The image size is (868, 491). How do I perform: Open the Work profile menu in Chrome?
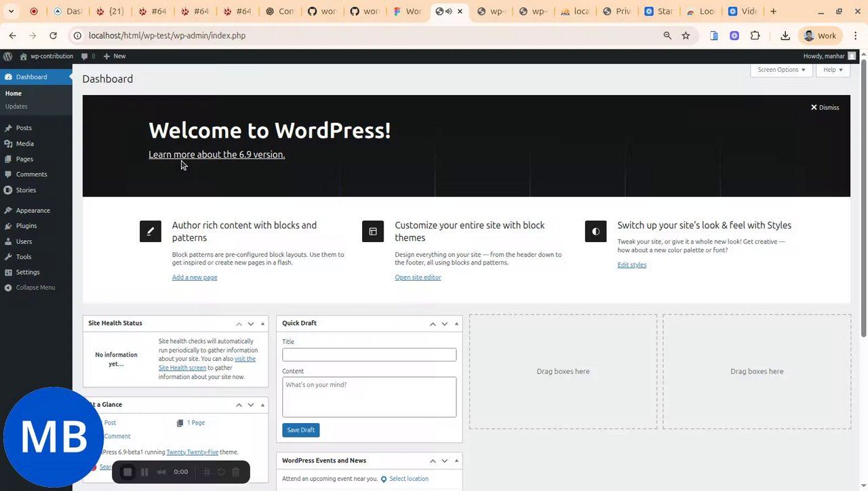click(x=820, y=35)
